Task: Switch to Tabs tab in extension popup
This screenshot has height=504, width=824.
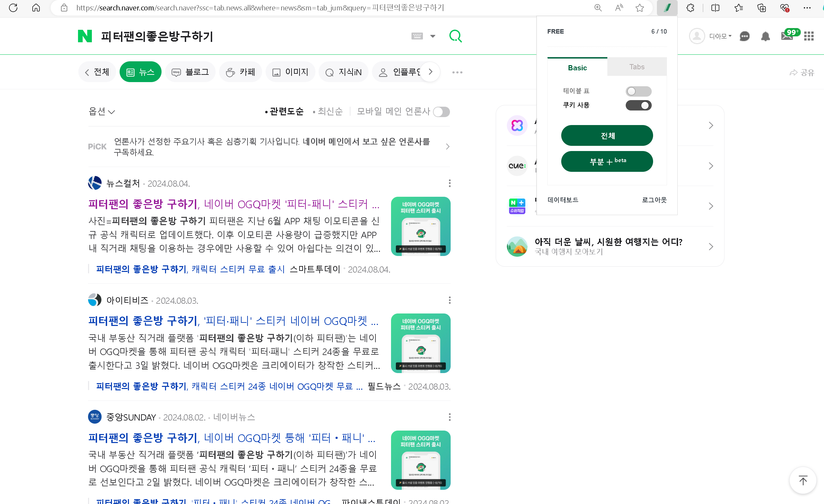Action: click(x=637, y=67)
